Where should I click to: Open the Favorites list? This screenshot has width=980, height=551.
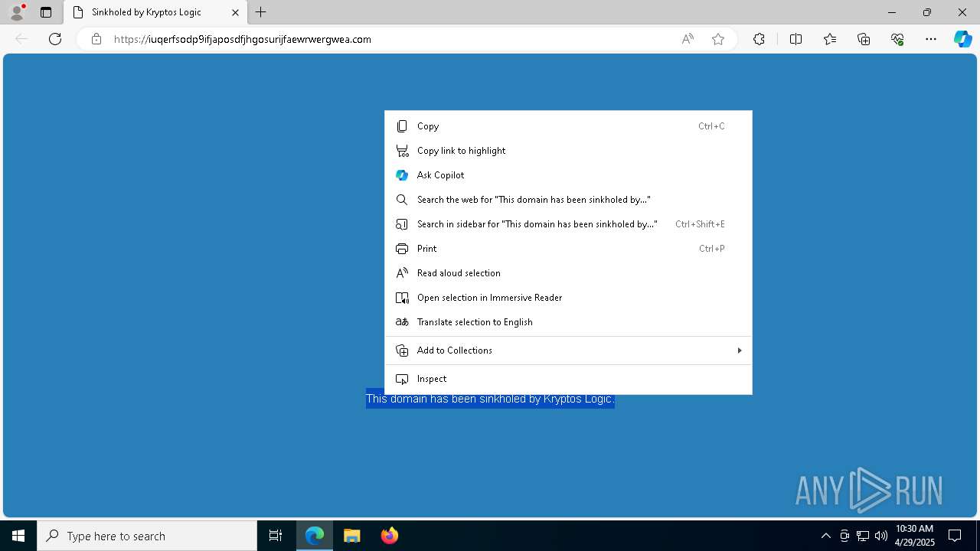(x=830, y=39)
